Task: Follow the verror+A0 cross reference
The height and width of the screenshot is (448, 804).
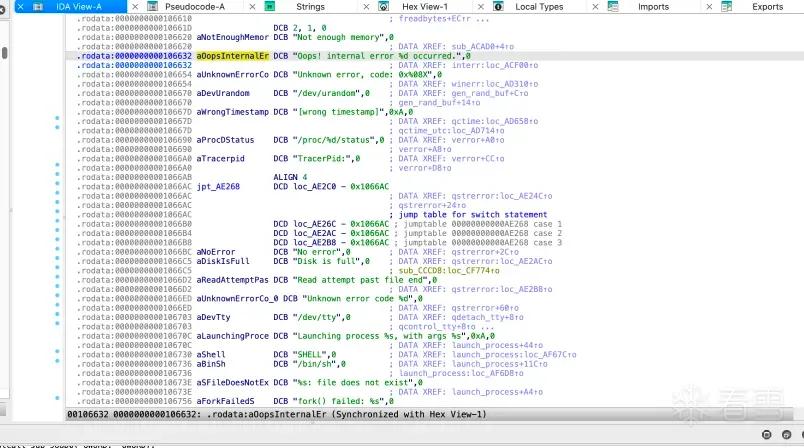Action: point(477,140)
